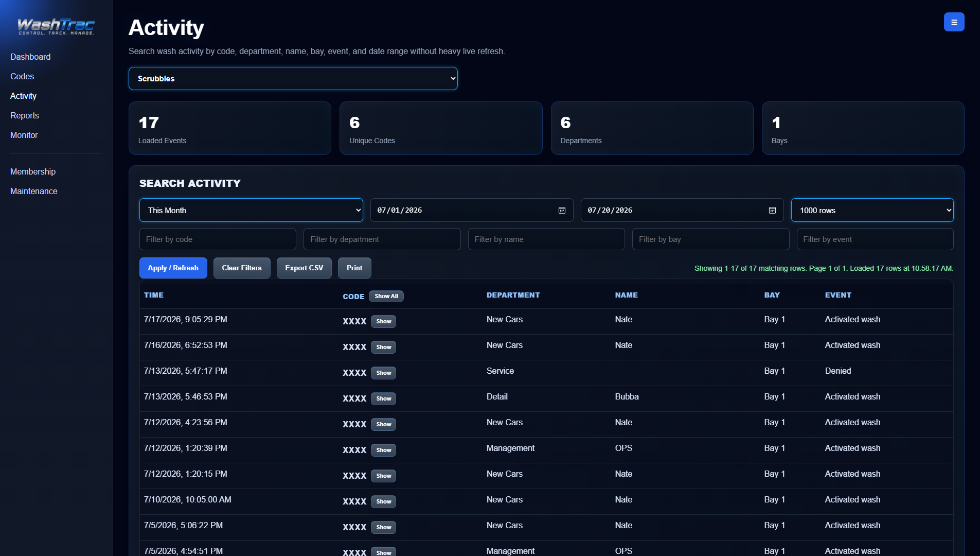The height and width of the screenshot is (556, 980).
Task: Click the showing rows status message
Action: coord(824,268)
